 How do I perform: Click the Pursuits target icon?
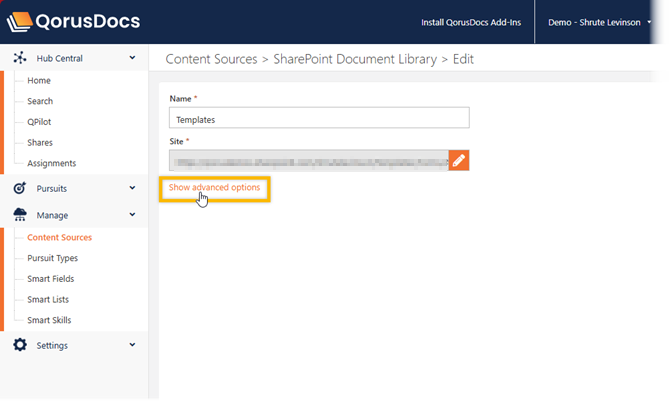(x=20, y=188)
